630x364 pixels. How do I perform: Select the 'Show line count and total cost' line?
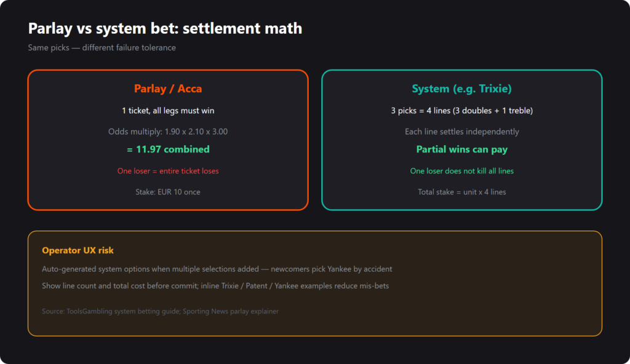215,286
